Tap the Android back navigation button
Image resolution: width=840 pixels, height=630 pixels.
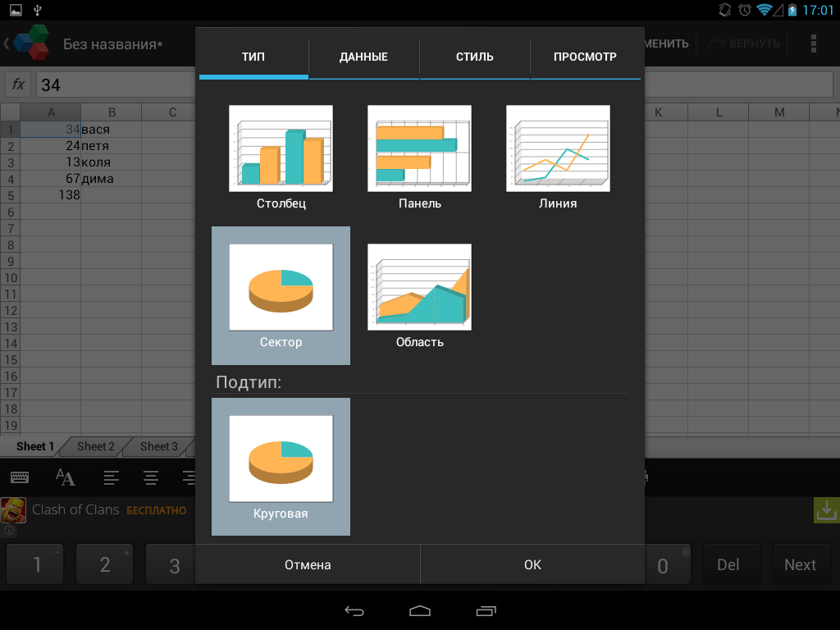pyautogui.click(x=354, y=610)
